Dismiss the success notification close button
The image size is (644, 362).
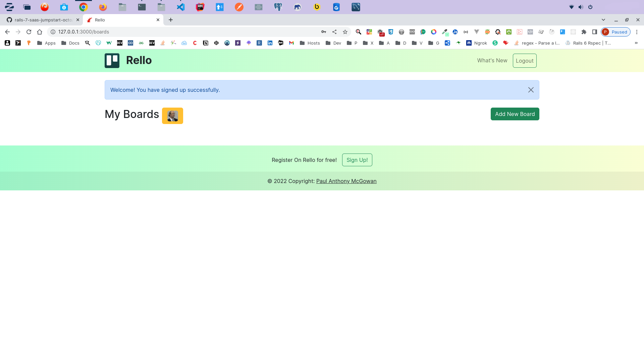tap(531, 90)
